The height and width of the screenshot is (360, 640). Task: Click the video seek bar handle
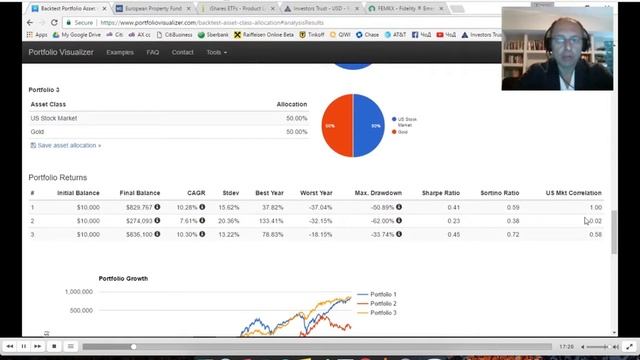pyautogui.click(x=133, y=347)
